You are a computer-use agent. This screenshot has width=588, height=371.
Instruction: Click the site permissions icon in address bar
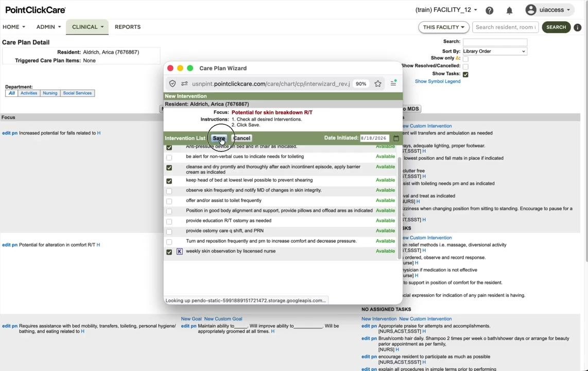tap(184, 83)
